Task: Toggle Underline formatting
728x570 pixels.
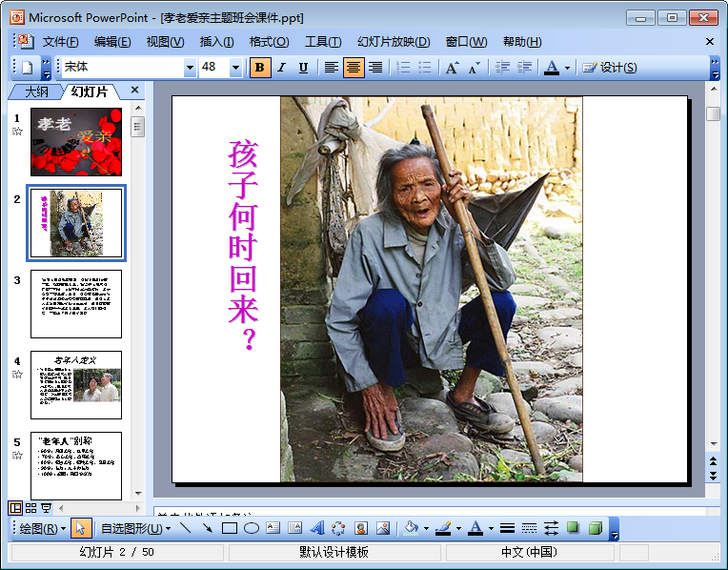Action: click(303, 68)
